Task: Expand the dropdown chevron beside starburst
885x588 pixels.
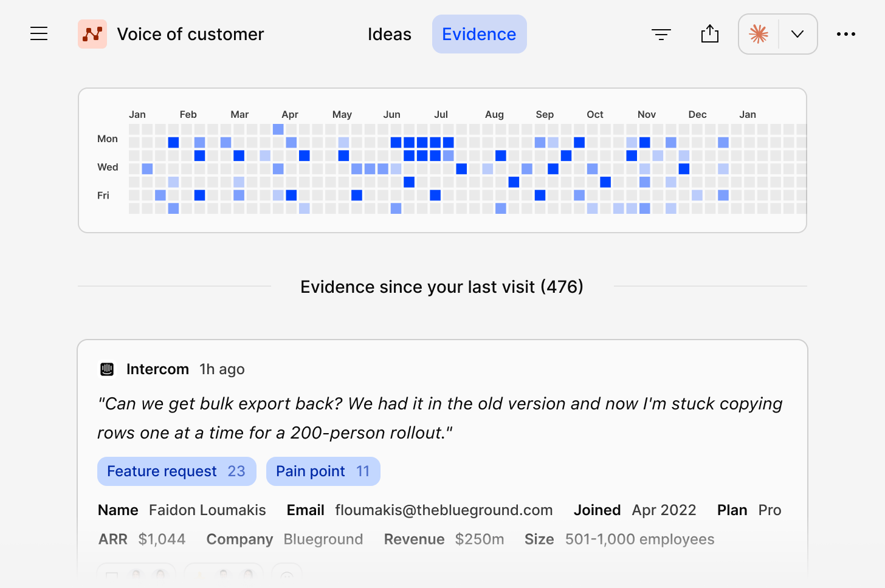Action: point(797,34)
